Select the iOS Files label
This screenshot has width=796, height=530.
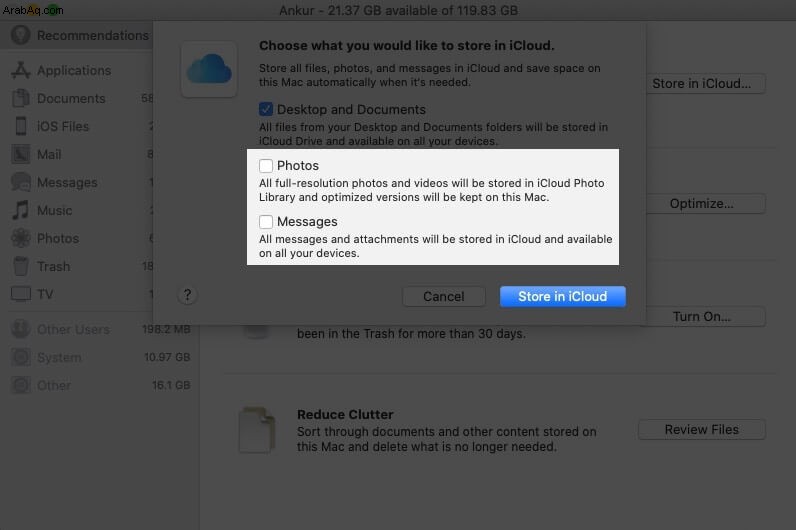coord(63,126)
